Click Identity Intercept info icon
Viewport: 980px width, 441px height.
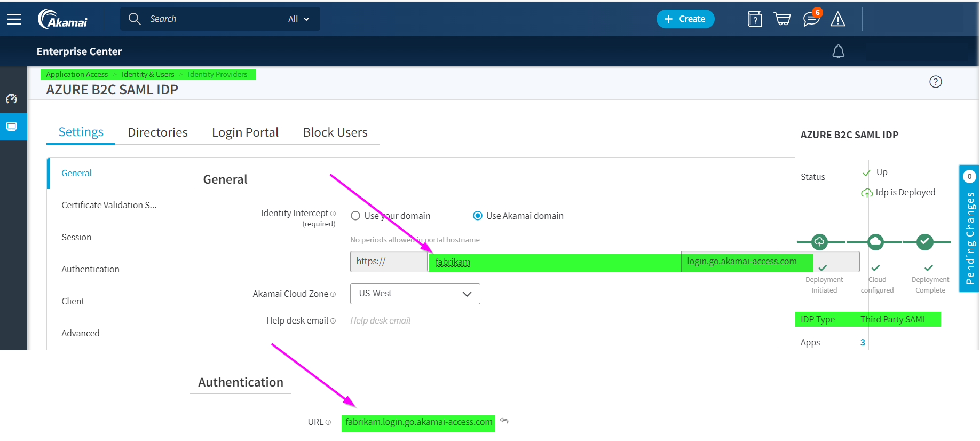pyautogui.click(x=333, y=214)
